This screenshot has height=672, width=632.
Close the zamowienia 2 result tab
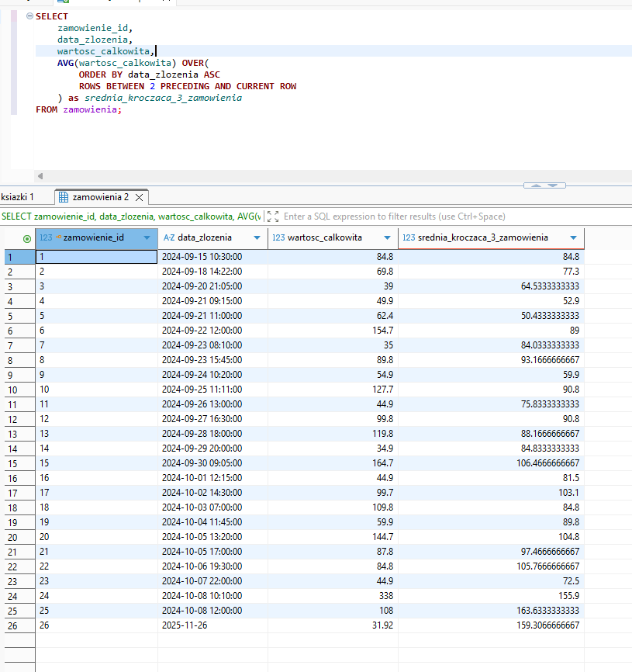click(x=140, y=197)
